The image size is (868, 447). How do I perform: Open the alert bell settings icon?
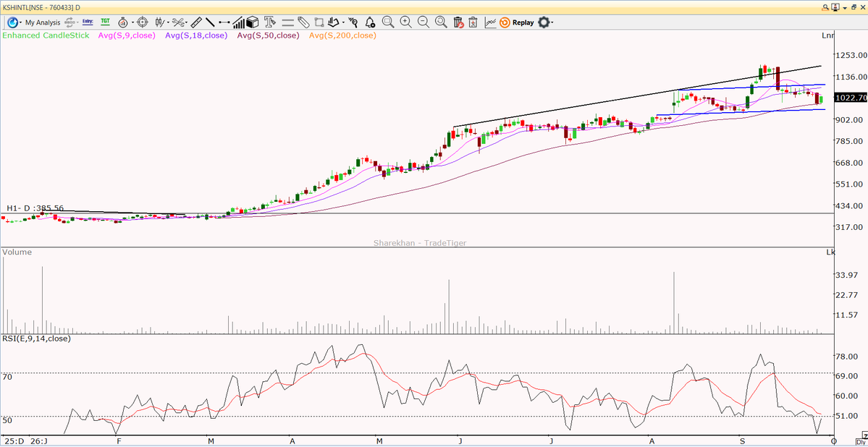(x=371, y=22)
